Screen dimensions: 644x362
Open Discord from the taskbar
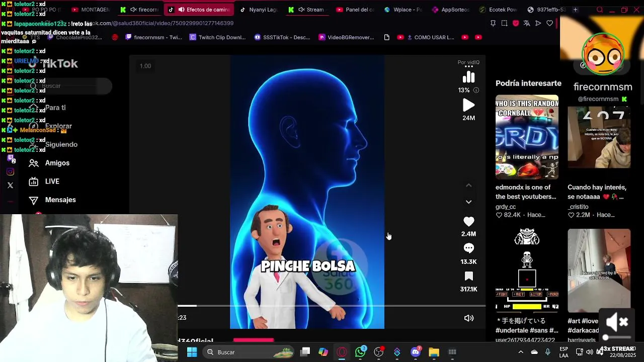416,352
